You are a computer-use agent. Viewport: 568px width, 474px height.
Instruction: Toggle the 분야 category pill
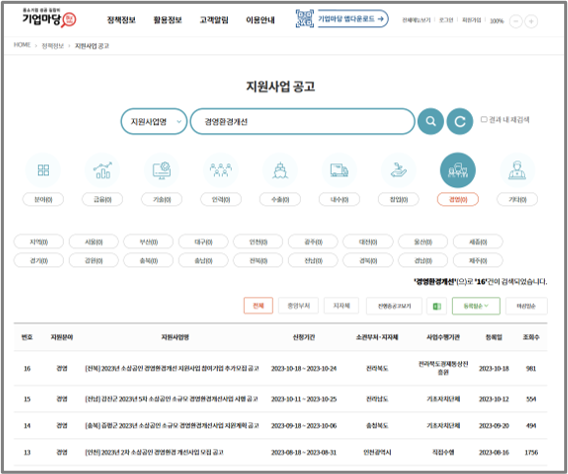click(43, 200)
